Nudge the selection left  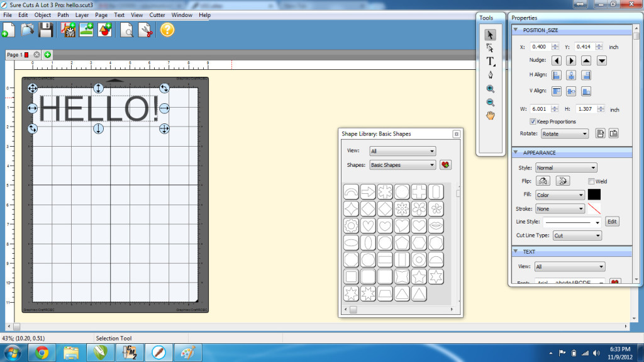(557, 61)
